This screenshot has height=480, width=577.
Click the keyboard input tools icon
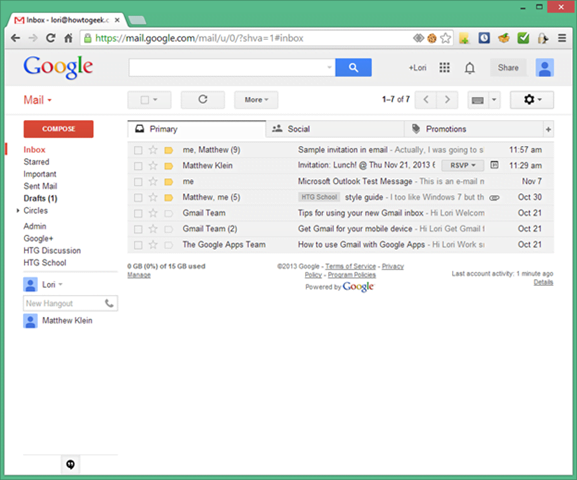[x=478, y=100]
